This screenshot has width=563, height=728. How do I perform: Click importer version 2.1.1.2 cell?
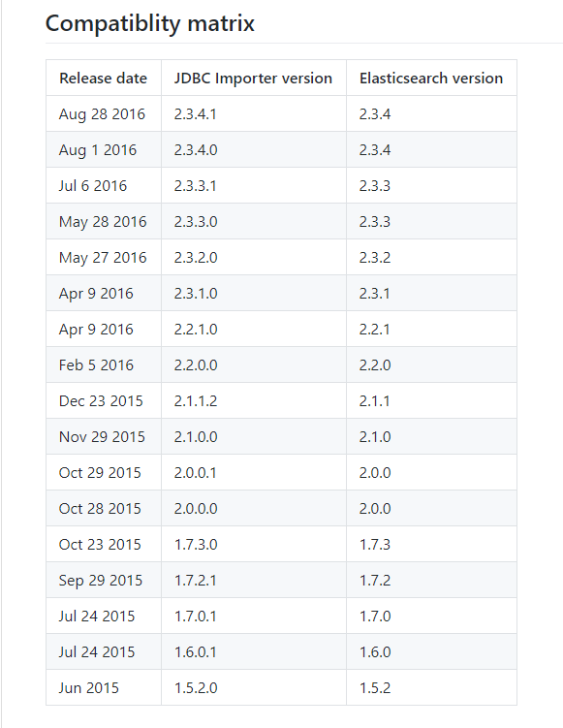click(x=254, y=400)
